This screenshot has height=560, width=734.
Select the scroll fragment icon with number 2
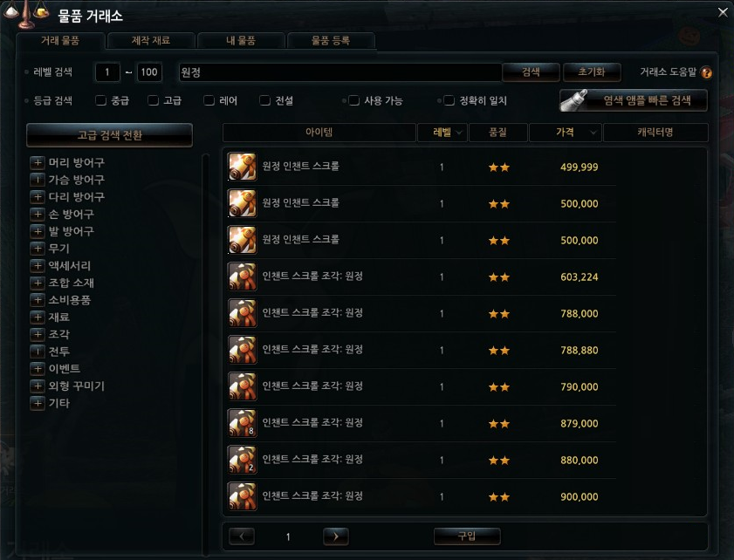pyautogui.click(x=242, y=460)
